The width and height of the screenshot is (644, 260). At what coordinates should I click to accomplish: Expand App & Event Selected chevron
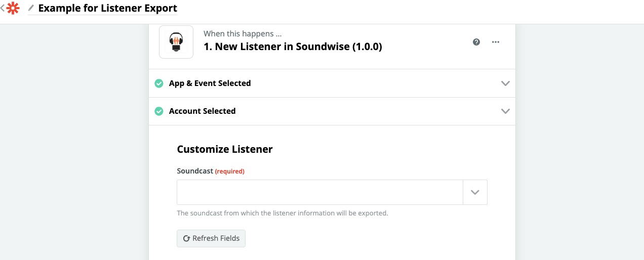point(505,83)
